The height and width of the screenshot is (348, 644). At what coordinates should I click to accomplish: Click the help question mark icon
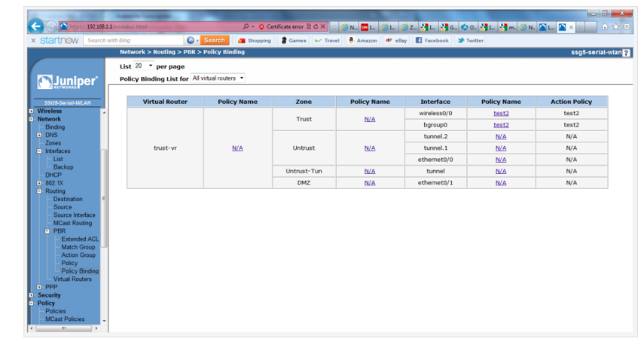pyautogui.click(x=627, y=53)
